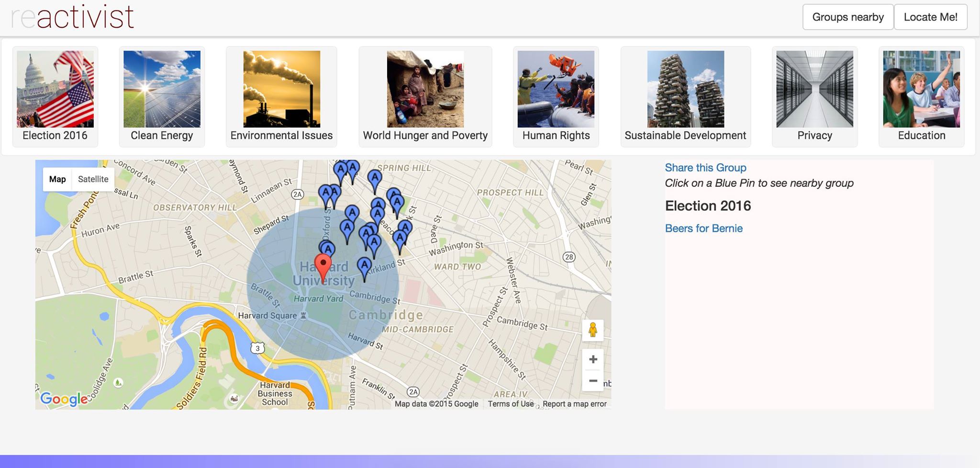Select the Election 2016 category
Image resolution: width=980 pixels, height=468 pixels.
click(x=55, y=97)
